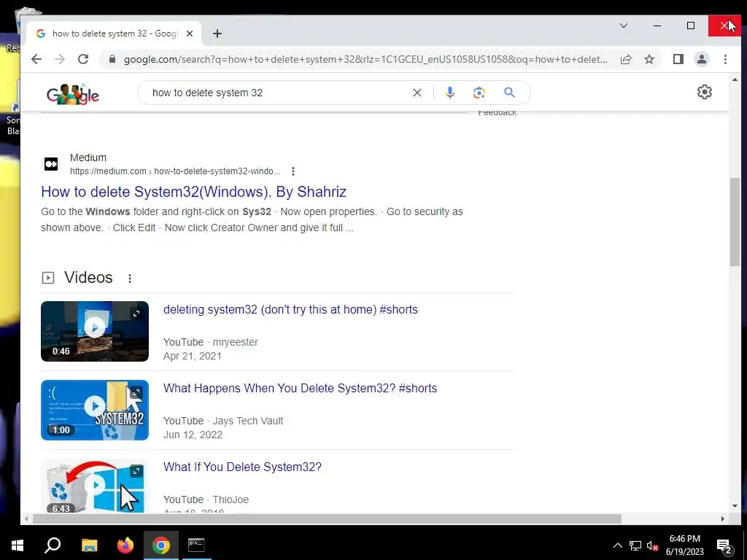The height and width of the screenshot is (560, 747).
Task: Click the Chrome taskbar icon
Action: 161,545
